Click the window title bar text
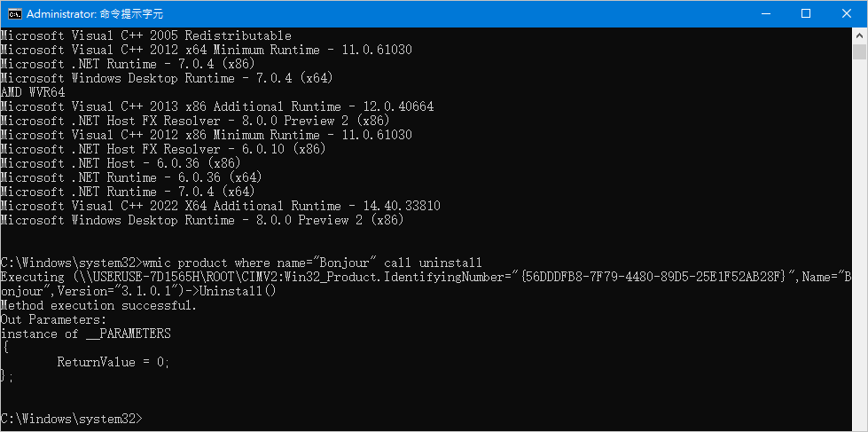868x432 pixels. pos(95,14)
